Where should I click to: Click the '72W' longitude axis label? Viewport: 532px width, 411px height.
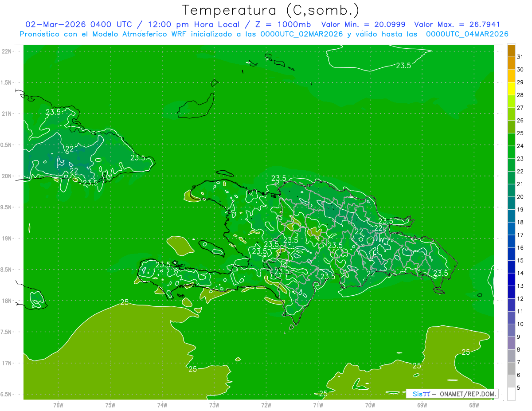tap(266, 405)
